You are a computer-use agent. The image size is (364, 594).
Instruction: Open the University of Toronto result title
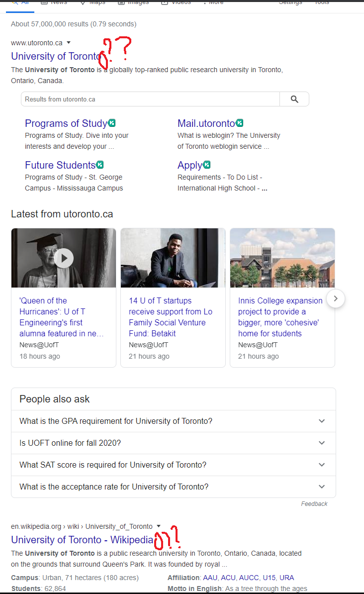56,56
